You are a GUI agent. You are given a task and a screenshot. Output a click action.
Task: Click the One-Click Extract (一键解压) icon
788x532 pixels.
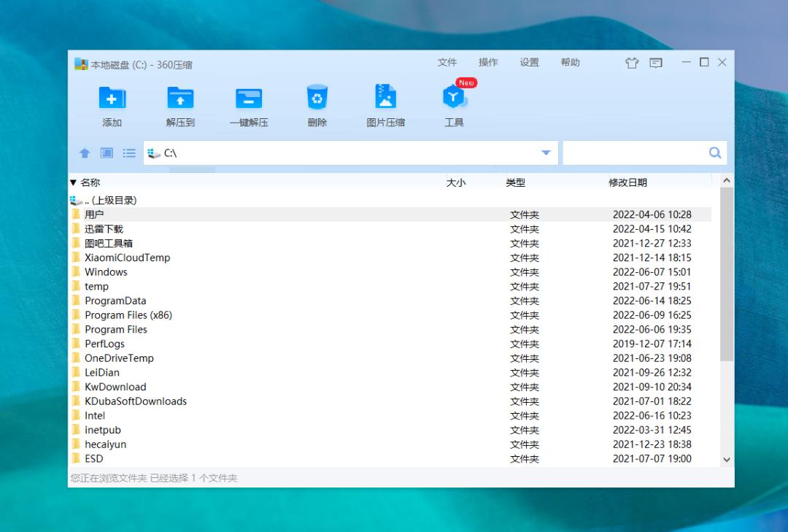(x=249, y=98)
